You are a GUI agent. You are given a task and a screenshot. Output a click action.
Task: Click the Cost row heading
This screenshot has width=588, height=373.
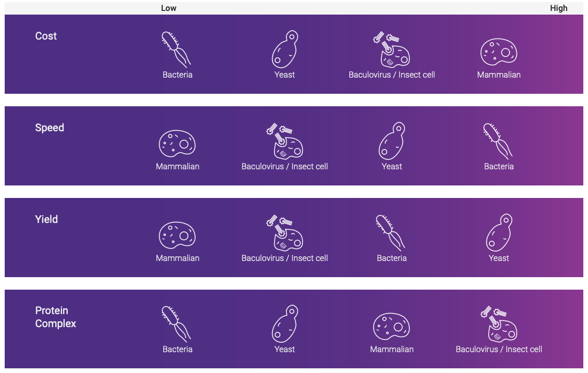pyautogui.click(x=46, y=36)
